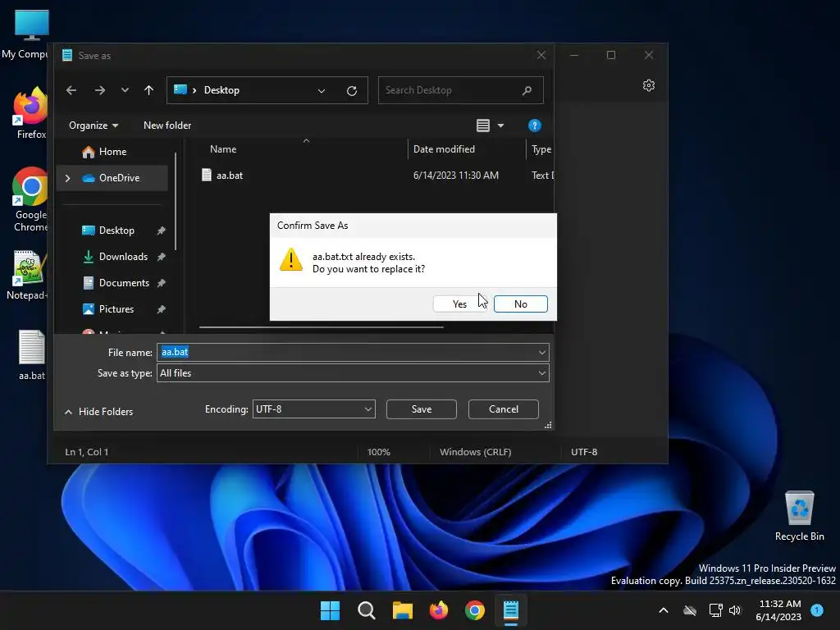Click the Cancel button in Save as
Image resolution: width=840 pixels, height=630 pixels.
503,409
